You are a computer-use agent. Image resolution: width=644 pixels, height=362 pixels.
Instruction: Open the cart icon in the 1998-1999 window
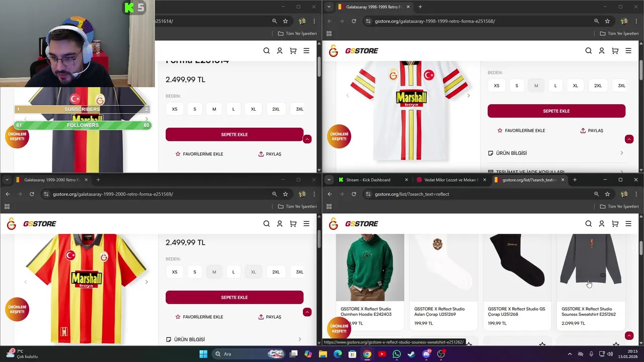615,51
